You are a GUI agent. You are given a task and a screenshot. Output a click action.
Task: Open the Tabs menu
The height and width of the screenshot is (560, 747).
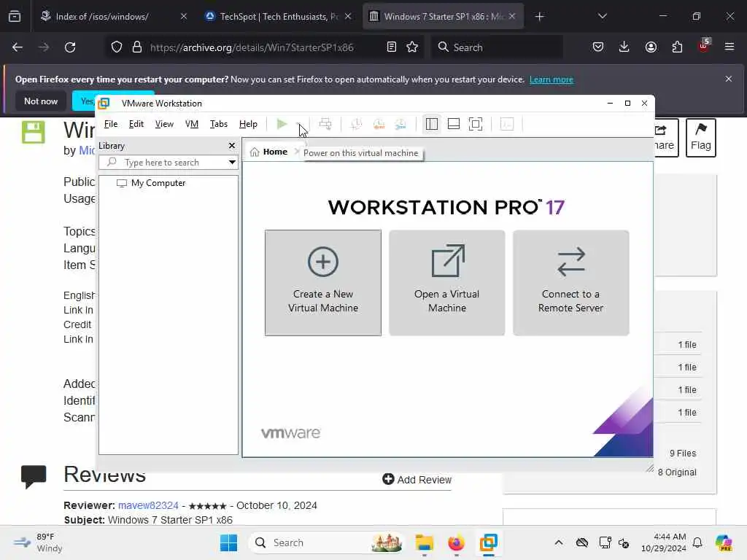(x=219, y=124)
